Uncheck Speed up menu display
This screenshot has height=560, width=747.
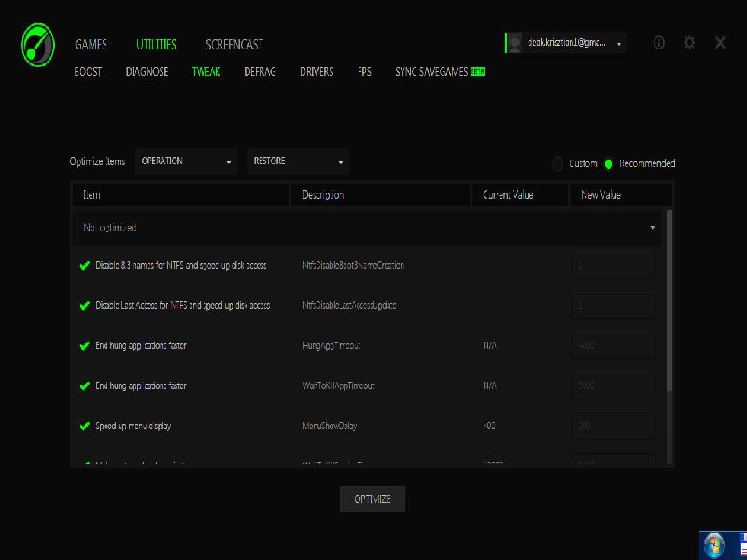[x=85, y=426]
